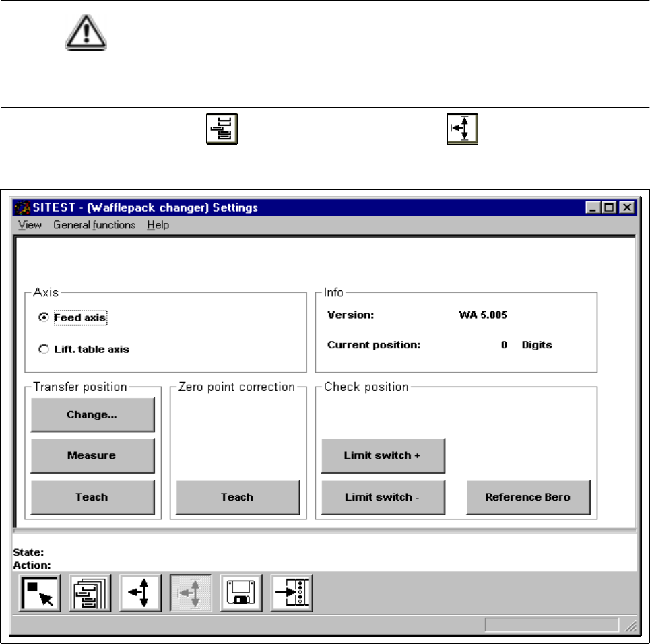Click the Limit switch - button
The height and width of the screenshot is (644, 650).
coord(383,497)
